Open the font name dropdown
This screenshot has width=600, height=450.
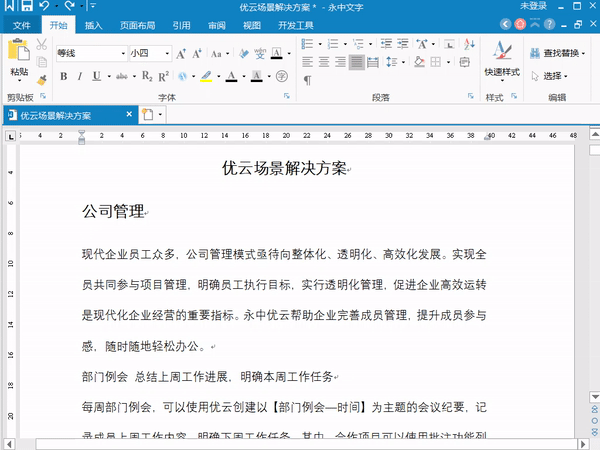(123, 53)
